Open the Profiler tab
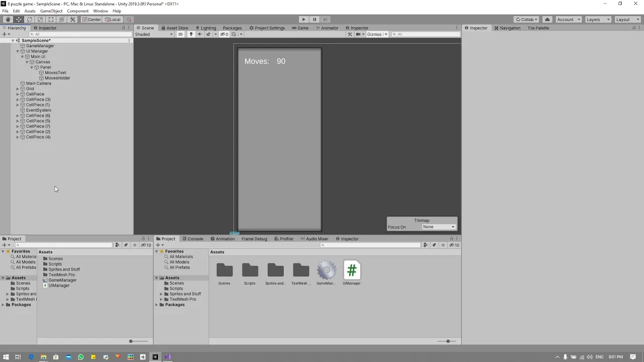The height and width of the screenshot is (362, 644). click(284, 239)
